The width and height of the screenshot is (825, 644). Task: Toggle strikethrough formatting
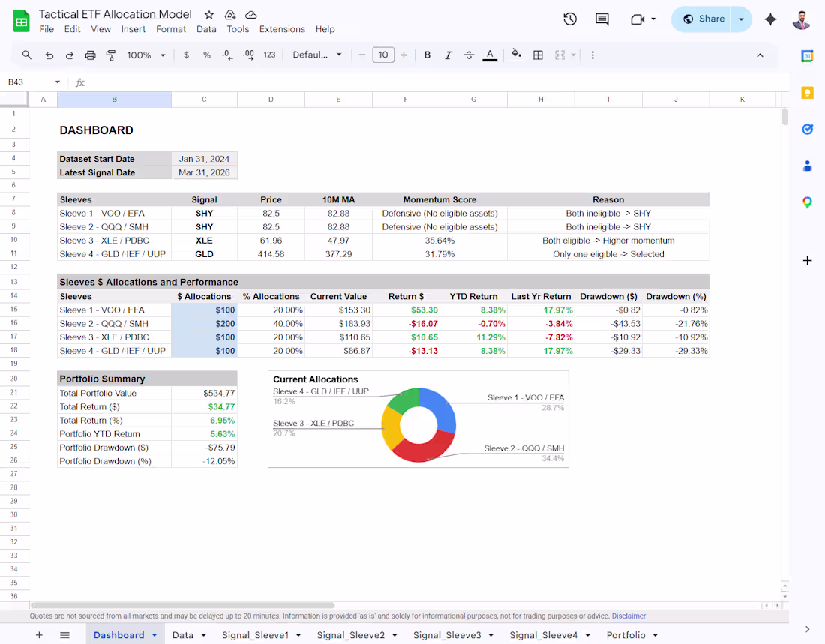[x=468, y=55]
